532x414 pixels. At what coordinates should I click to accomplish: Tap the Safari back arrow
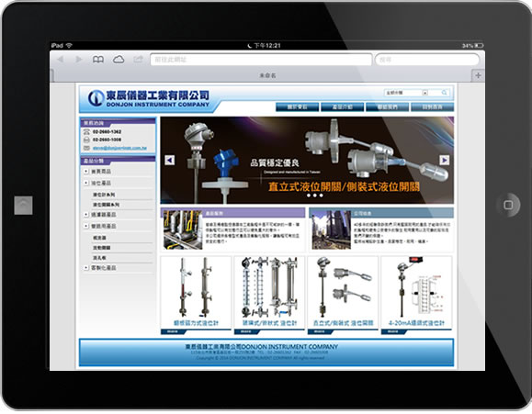point(61,60)
